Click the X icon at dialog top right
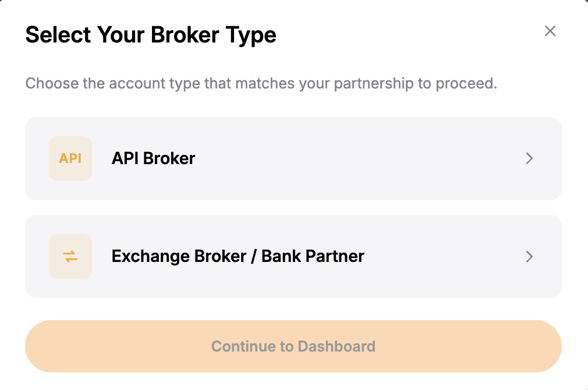 [550, 31]
